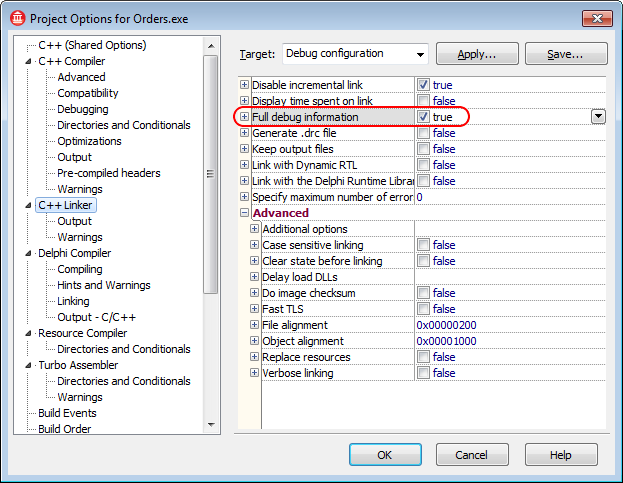Open the Target configuration dropdown
Image resolution: width=623 pixels, height=483 pixels.
click(420, 54)
